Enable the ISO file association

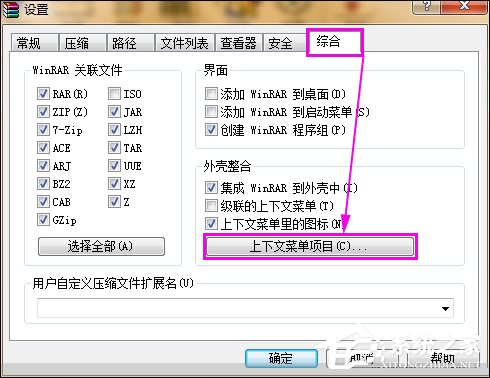114,94
